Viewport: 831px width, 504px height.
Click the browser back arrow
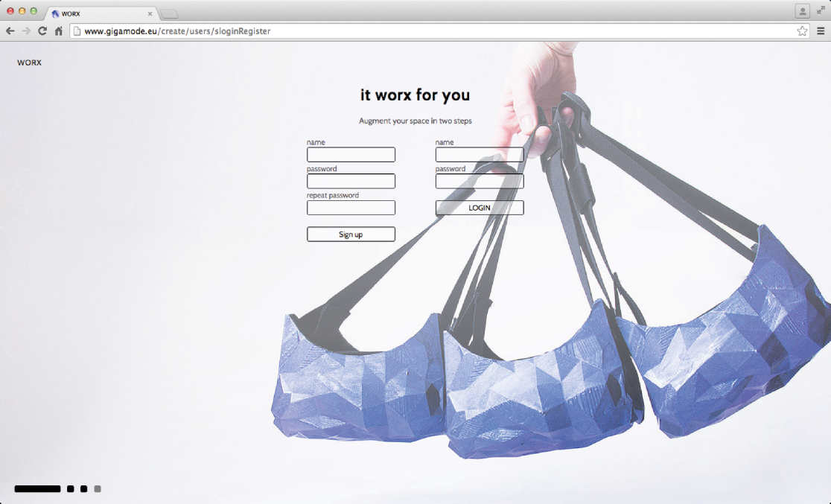(10, 31)
